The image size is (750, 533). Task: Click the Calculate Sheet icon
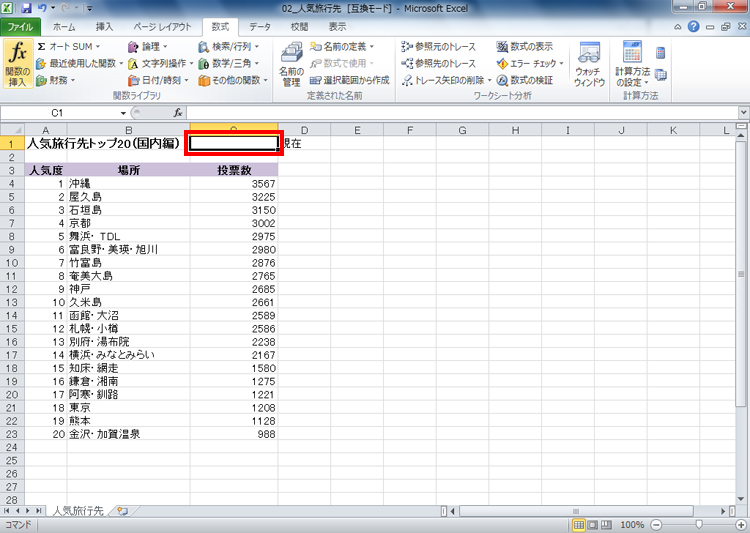(661, 75)
